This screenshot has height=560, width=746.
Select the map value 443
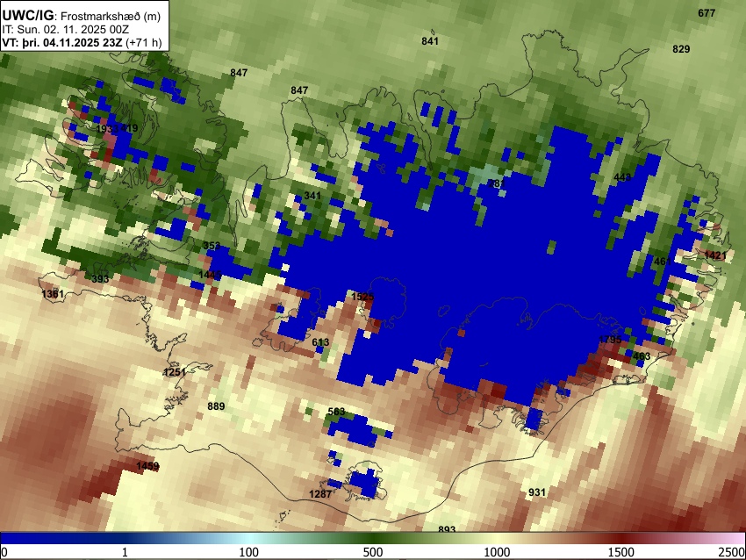622,177
